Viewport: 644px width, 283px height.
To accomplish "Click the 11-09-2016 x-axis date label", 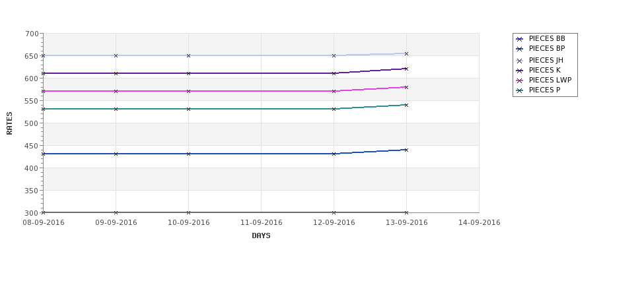I will tap(261, 223).
